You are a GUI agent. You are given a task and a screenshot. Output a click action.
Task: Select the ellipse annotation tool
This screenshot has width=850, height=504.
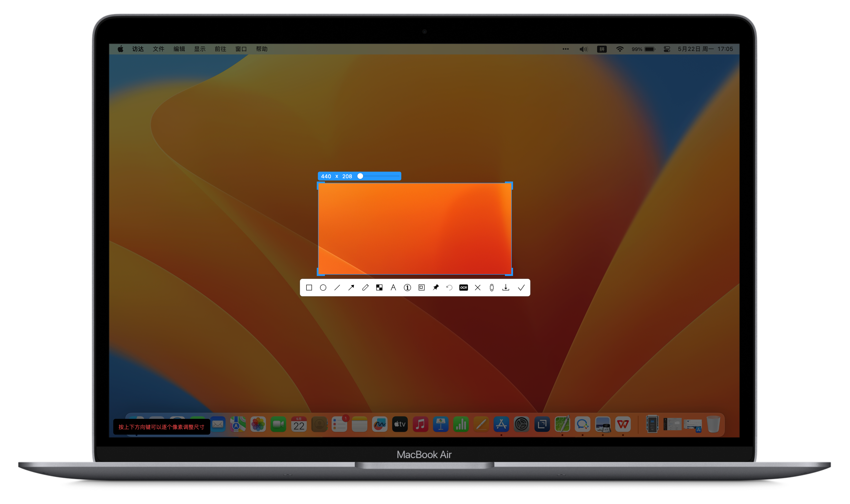coord(323,288)
